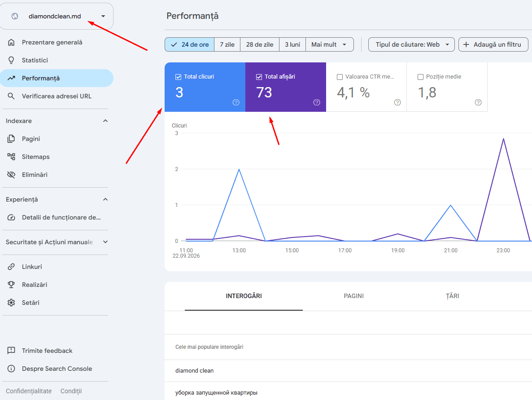Open the Statistici page

click(57, 60)
